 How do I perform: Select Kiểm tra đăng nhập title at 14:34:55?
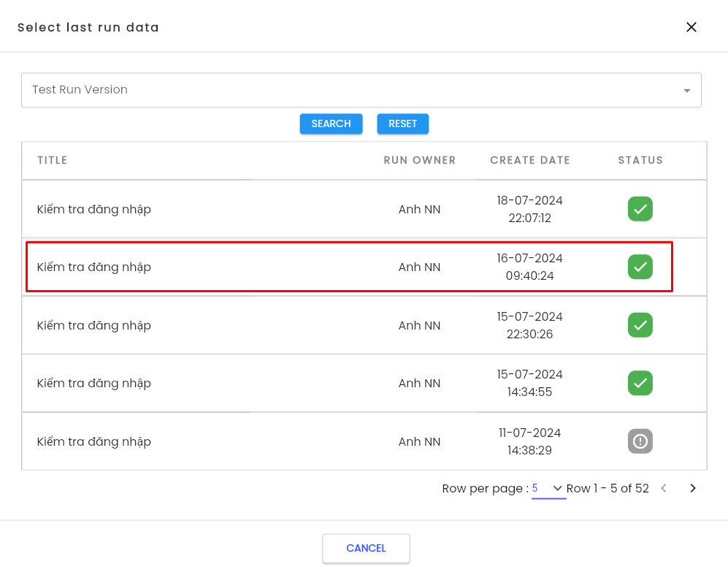click(x=93, y=384)
